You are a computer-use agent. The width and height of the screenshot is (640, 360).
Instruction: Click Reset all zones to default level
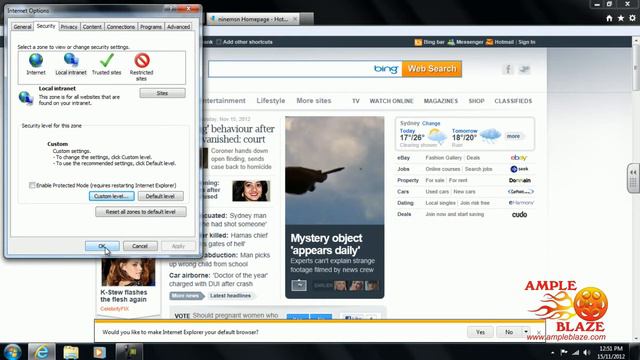tap(140, 212)
